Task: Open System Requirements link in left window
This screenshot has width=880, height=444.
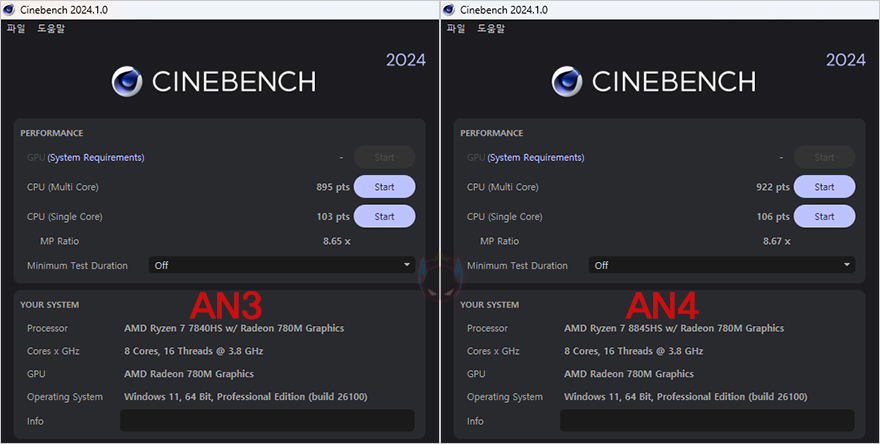Action: click(x=96, y=158)
